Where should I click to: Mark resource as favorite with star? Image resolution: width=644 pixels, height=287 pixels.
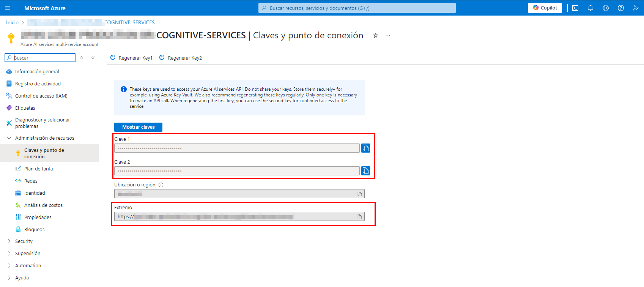(376, 35)
